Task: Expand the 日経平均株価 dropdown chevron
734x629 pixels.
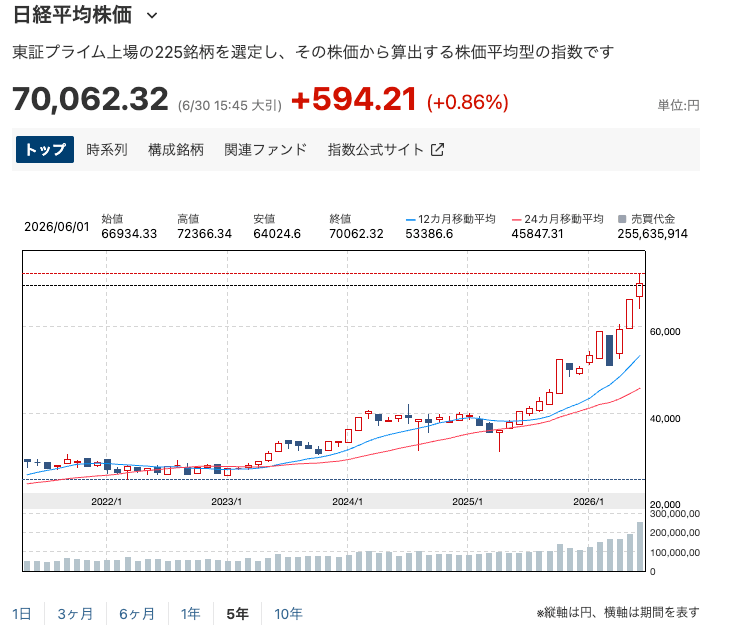Action: tap(152, 16)
